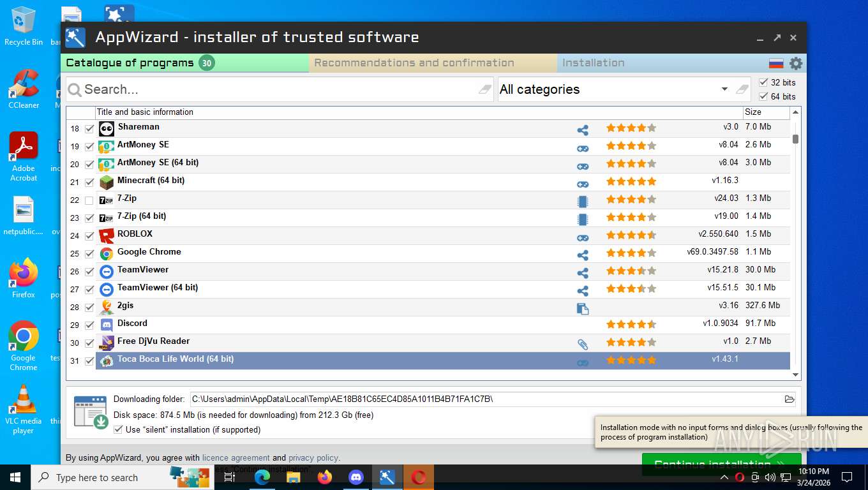Uncheck the ROBLOX checkbox
This screenshot has height=490, width=868.
[x=89, y=236]
